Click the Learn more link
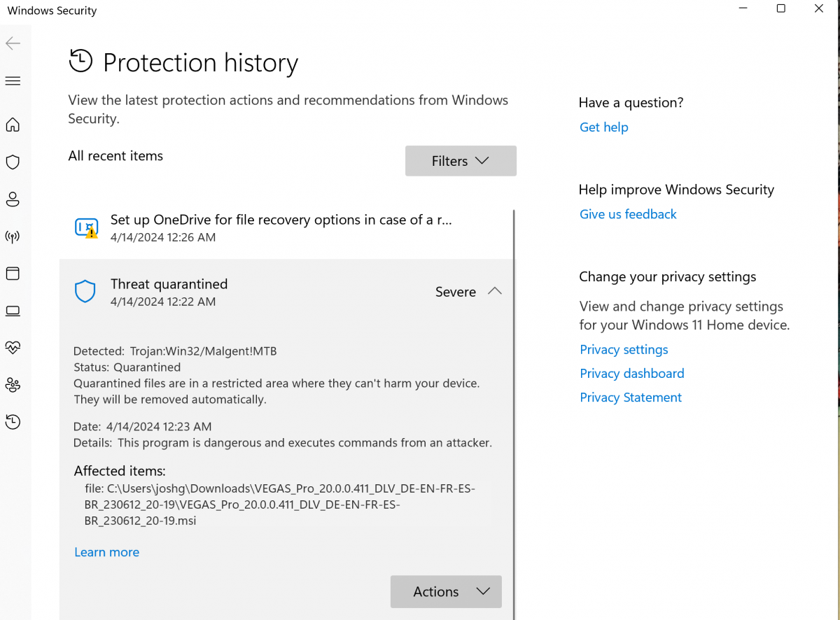This screenshot has width=840, height=620. (x=107, y=552)
